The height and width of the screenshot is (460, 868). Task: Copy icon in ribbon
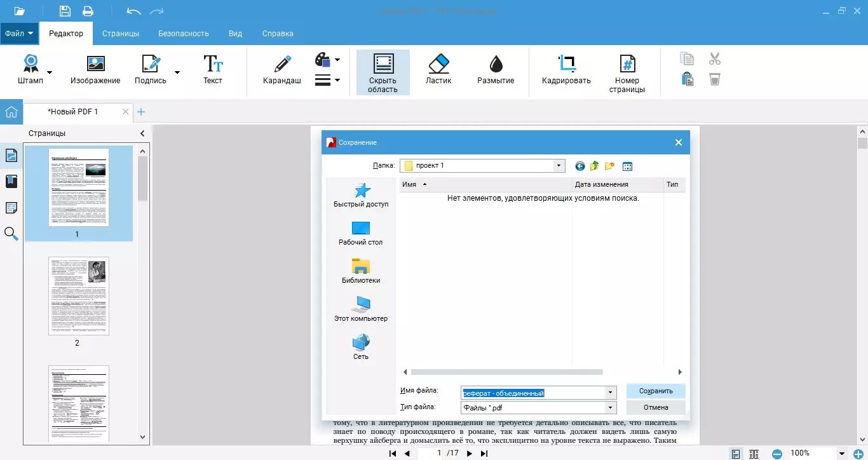click(x=687, y=59)
